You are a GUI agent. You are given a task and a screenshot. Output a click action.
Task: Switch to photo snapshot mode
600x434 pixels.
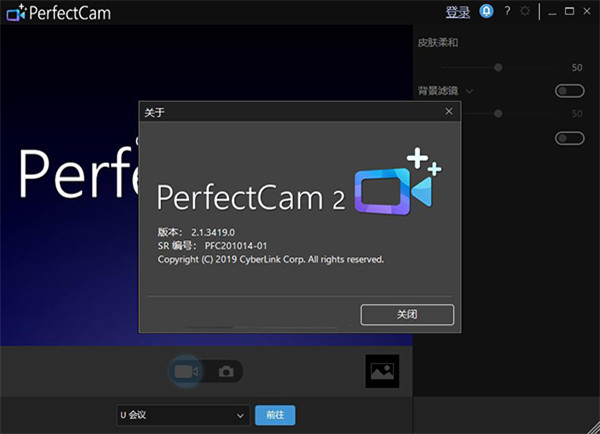tap(226, 372)
